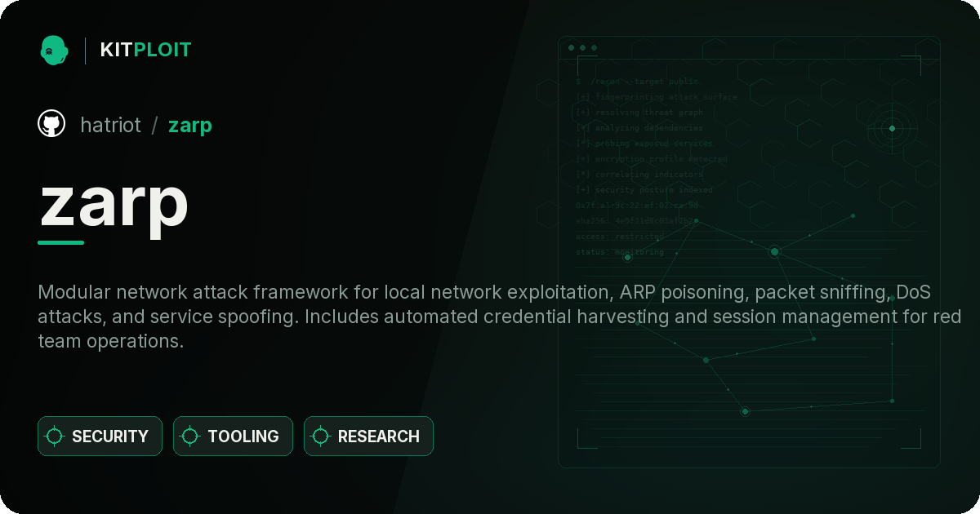Click the 'status: monitoring' terminal line
980x514 pixels.
tap(620, 252)
